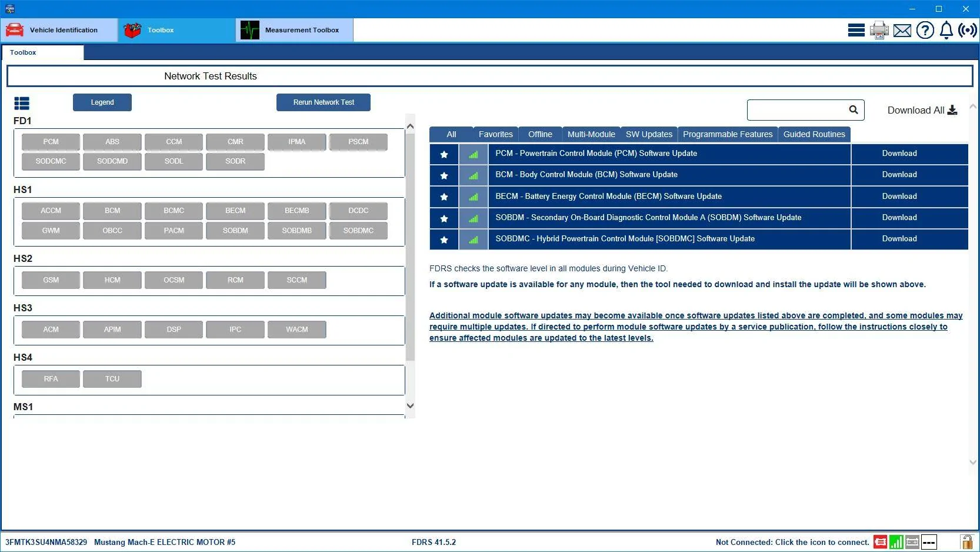This screenshot has width=980, height=552.
Task: Select the Multi-Module filter tab
Action: coord(591,134)
